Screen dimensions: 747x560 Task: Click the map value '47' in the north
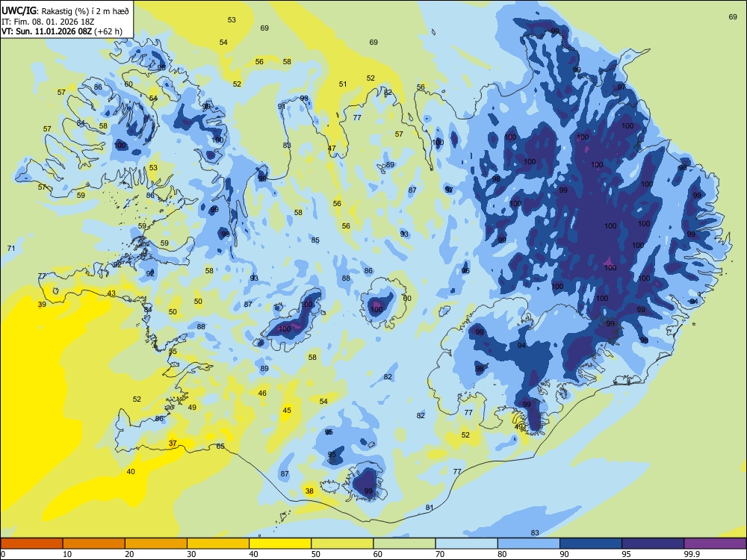click(x=332, y=148)
